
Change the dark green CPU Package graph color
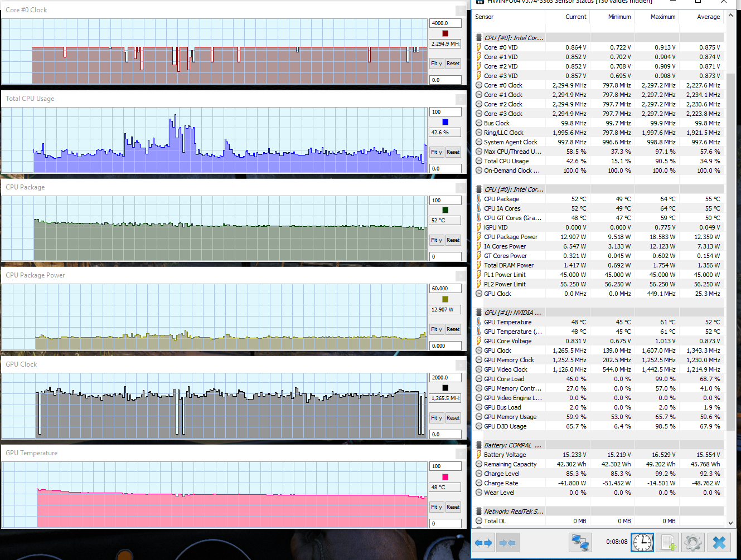445,210
